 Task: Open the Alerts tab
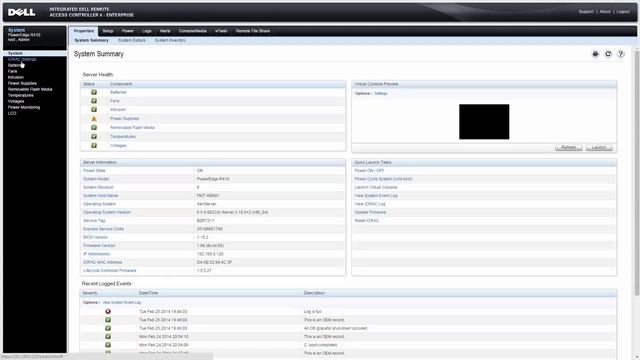coord(165,31)
